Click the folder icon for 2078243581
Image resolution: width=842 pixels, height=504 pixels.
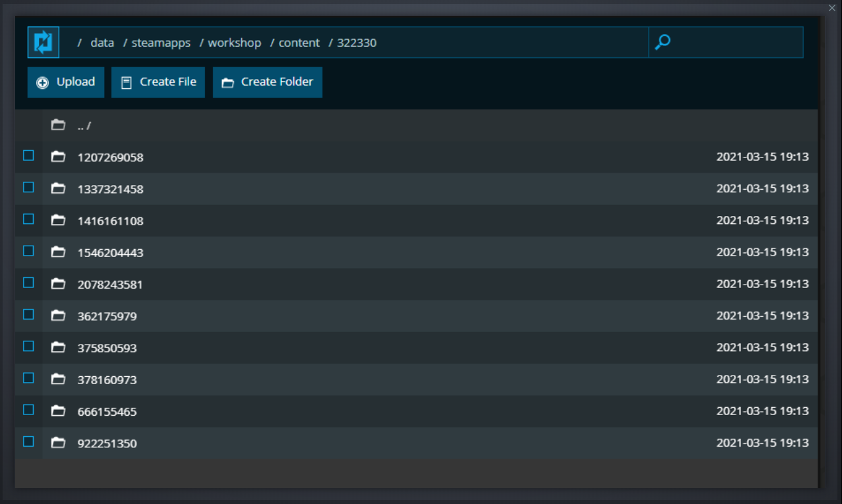[59, 284]
